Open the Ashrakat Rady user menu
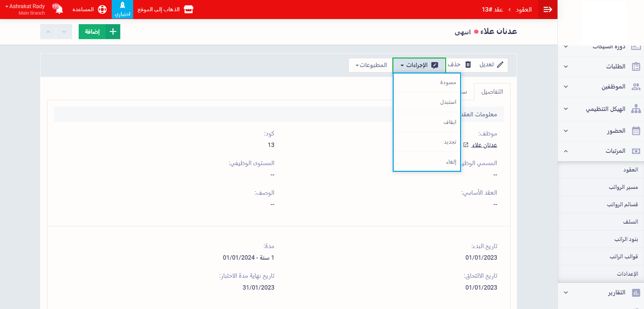Viewport: 644px width, 309px height. click(25, 9)
